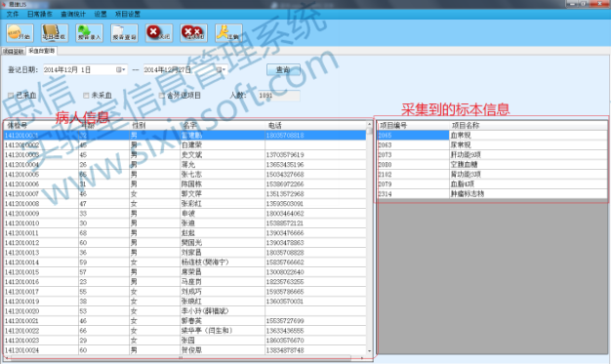Select patient row 1412010023
612x364 pixels.
point(184,341)
